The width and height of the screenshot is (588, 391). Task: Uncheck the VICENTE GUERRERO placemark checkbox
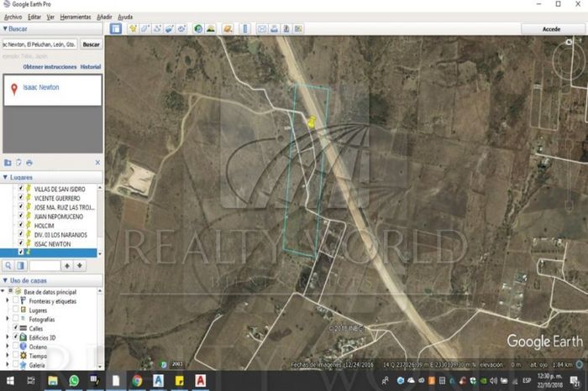coord(21,198)
